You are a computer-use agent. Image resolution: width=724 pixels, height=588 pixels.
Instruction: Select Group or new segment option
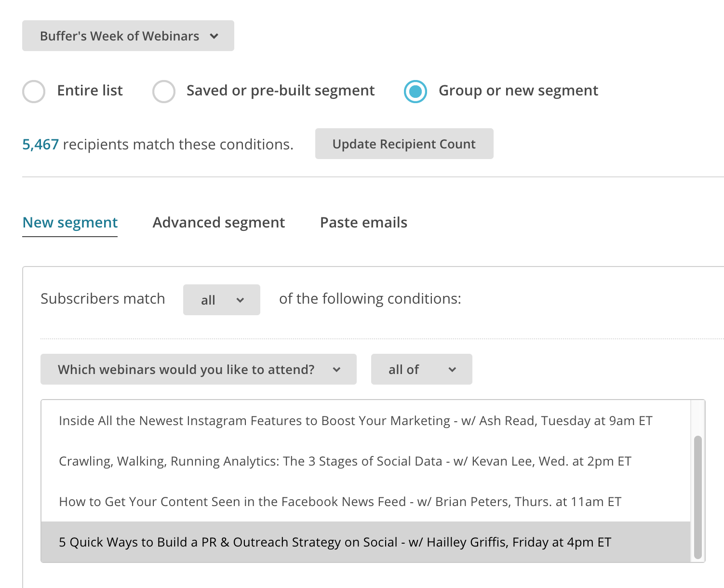(416, 91)
